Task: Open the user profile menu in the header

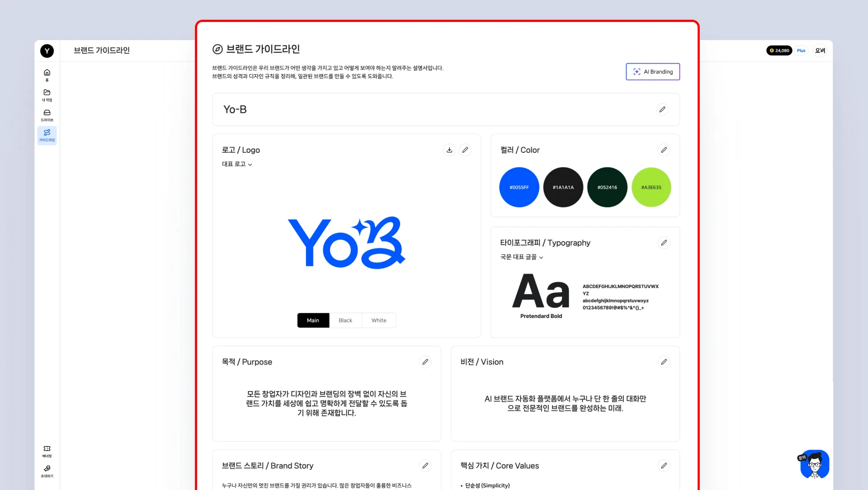Action: (x=820, y=51)
